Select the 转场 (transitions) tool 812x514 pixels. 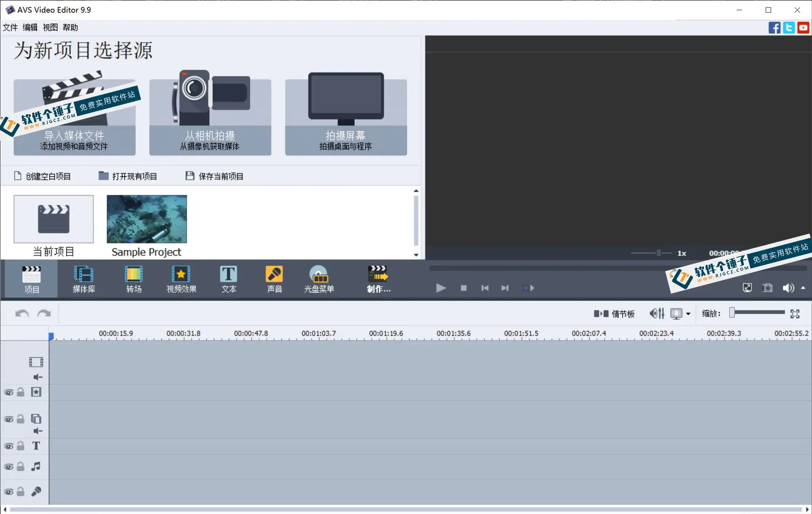coord(134,279)
